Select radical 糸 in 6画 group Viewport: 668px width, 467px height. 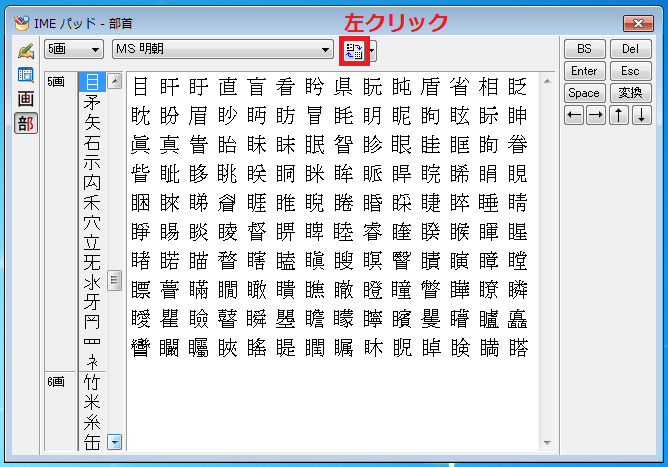click(92, 423)
